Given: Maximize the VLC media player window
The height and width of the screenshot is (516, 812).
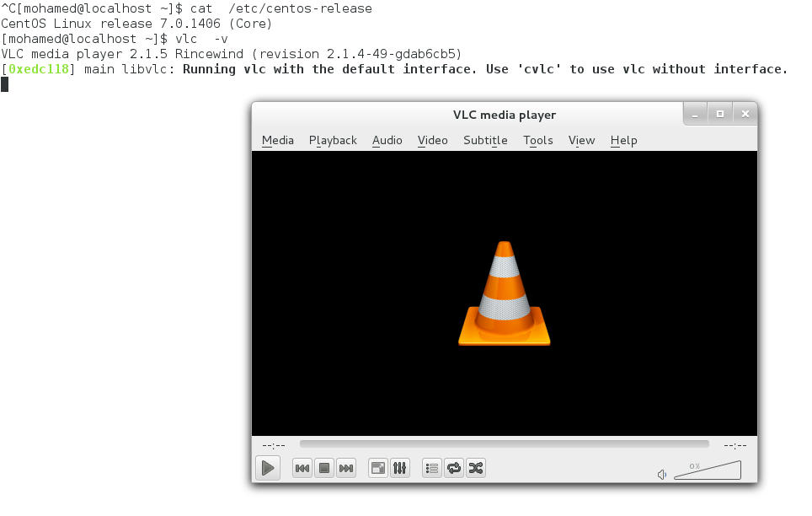Looking at the screenshot, I should click(x=720, y=114).
